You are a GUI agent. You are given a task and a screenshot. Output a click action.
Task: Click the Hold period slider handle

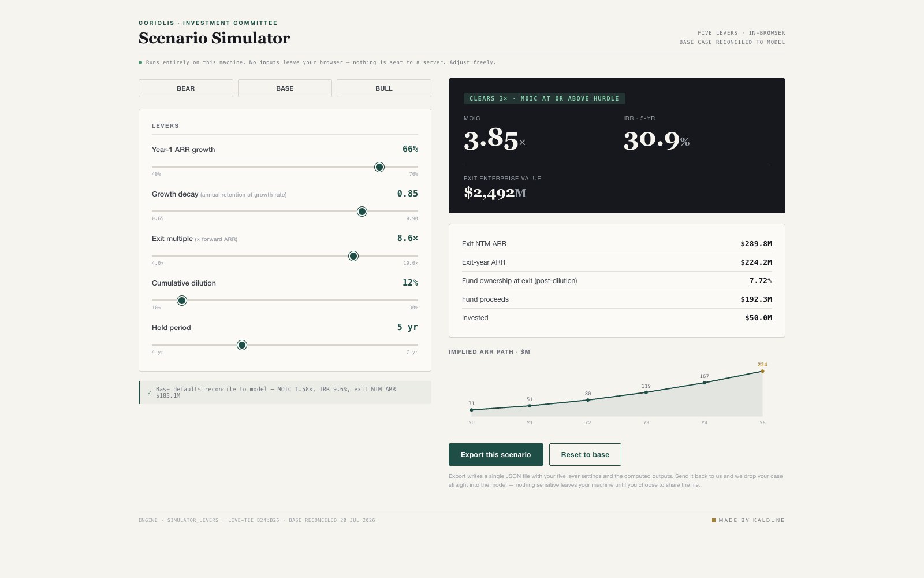pyautogui.click(x=242, y=345)
